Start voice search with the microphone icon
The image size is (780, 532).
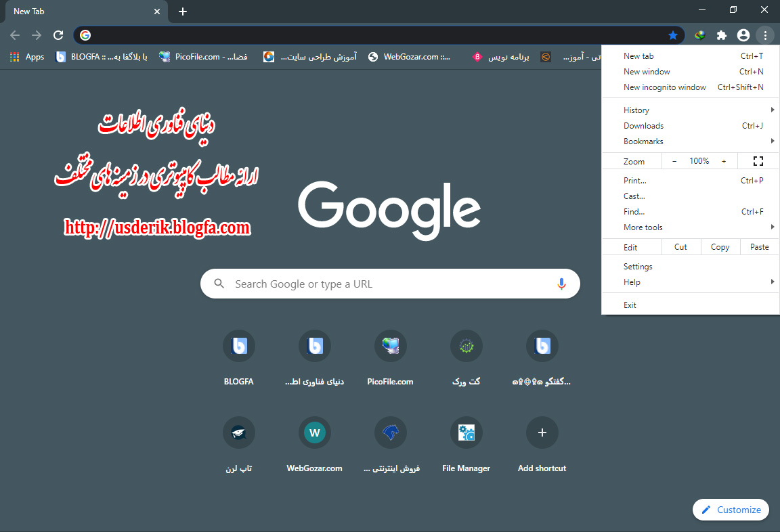point(561,284)
